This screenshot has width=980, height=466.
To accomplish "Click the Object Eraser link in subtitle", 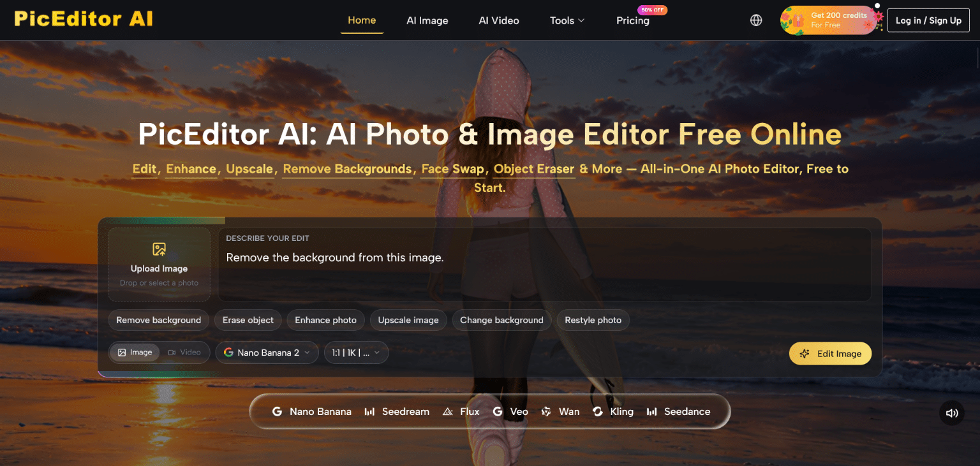I will point(534,169).
